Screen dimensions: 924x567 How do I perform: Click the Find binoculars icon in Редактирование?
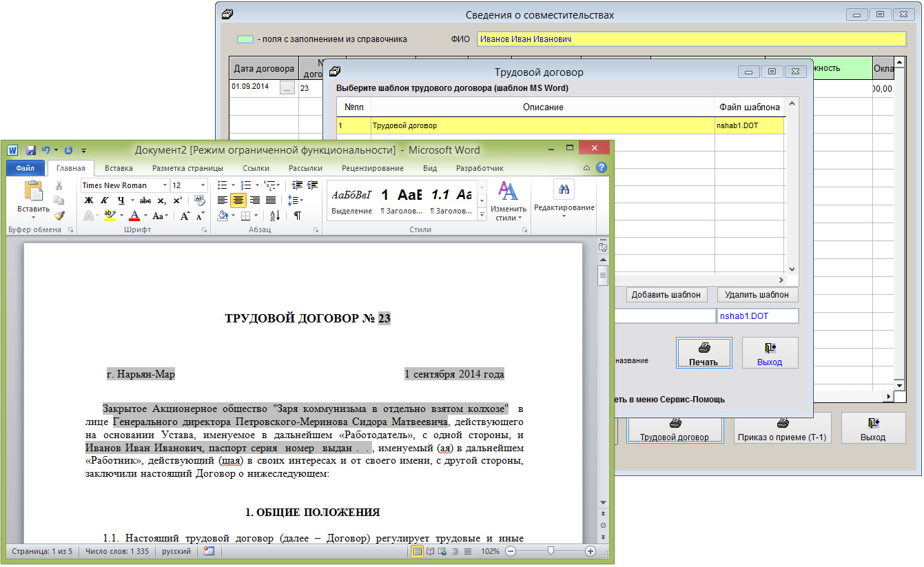click(x=564, y=189)
